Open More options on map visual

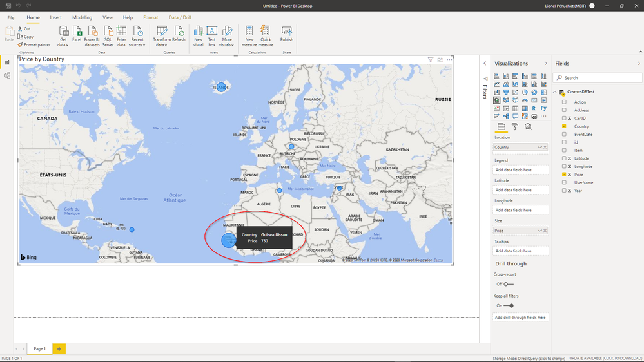449,60
